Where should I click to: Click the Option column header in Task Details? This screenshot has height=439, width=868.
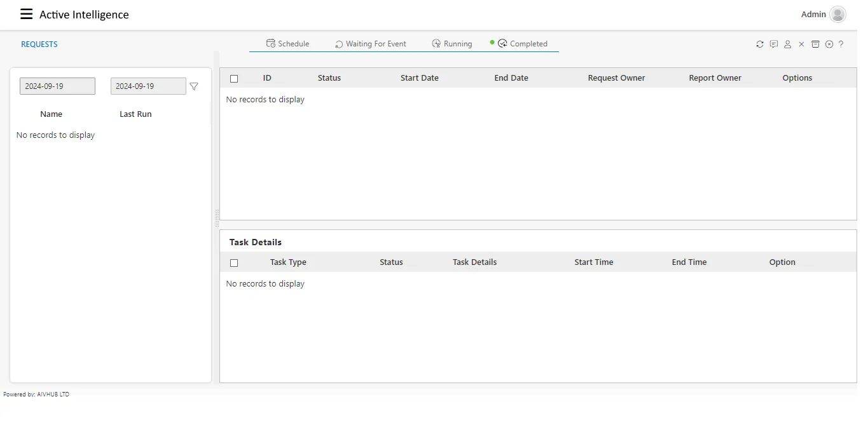tap(782, 262)
